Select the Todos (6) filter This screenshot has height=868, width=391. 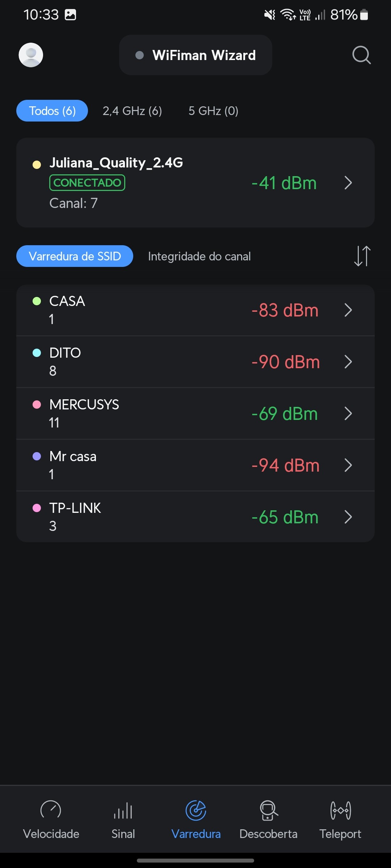[52, 111]
